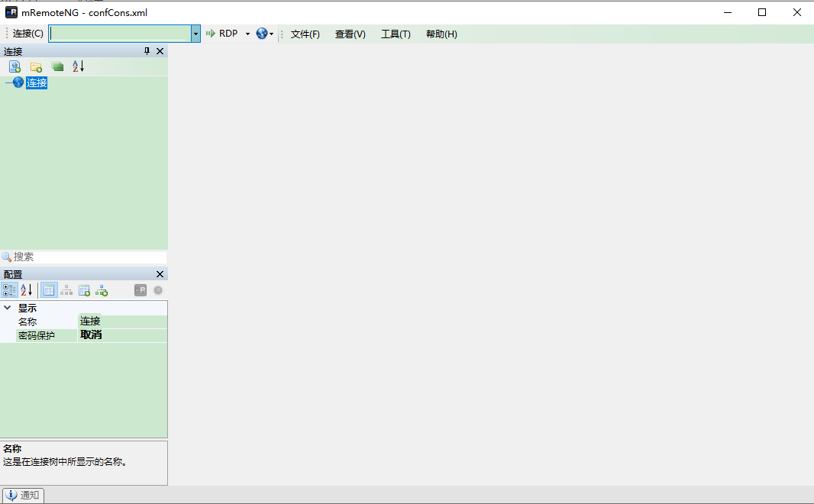Close the mRemoteNG window
The width and height of the screenshot is (814, 504).
pyautogui.click(x=797, y=12)
